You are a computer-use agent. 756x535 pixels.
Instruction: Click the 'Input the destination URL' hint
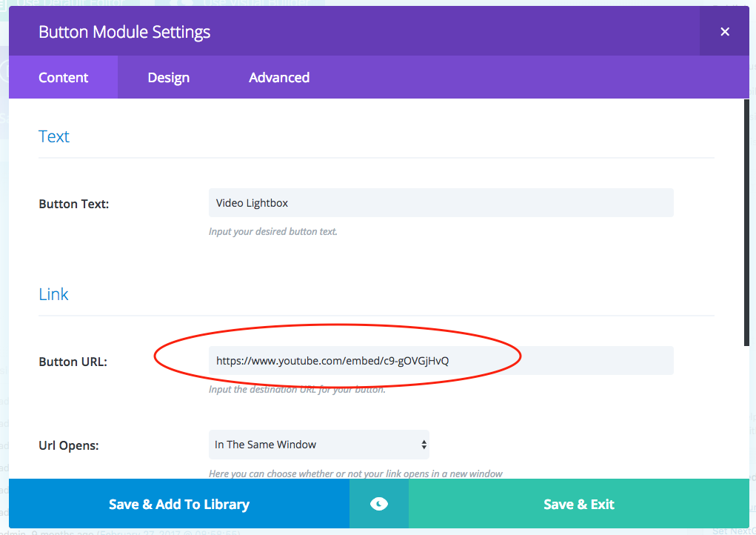coord(296,390)
